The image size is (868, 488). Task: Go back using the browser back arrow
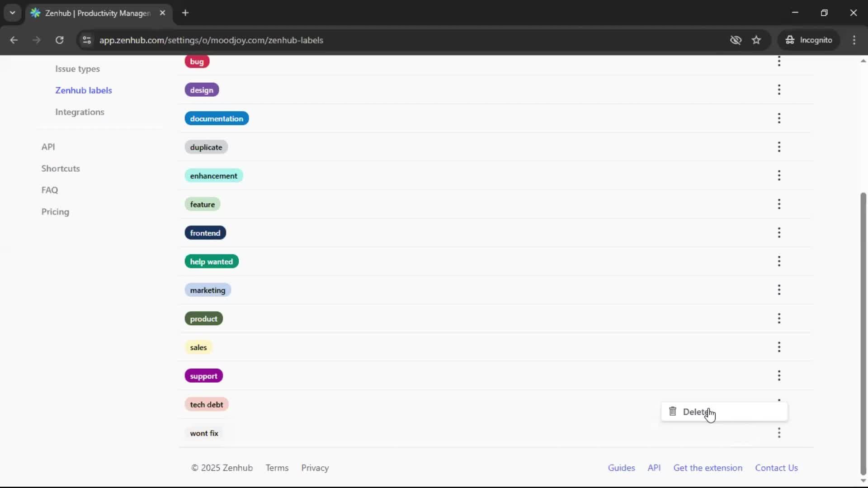(14, 40)
